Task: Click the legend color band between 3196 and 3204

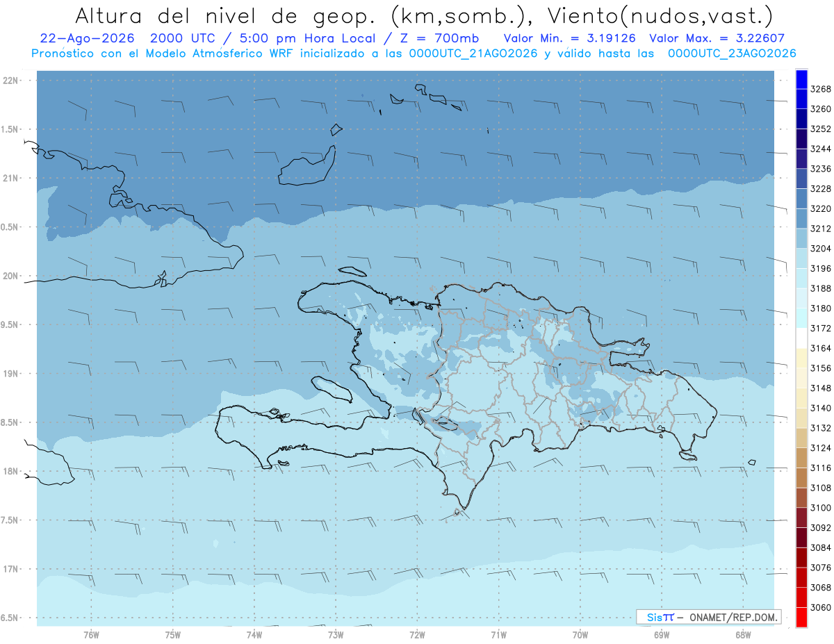Action: 801,258
